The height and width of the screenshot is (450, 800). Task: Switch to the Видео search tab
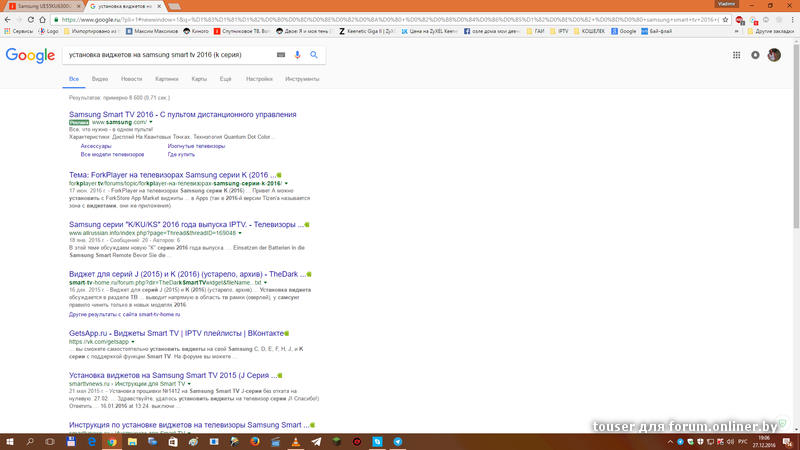click(x=100, y=79)
